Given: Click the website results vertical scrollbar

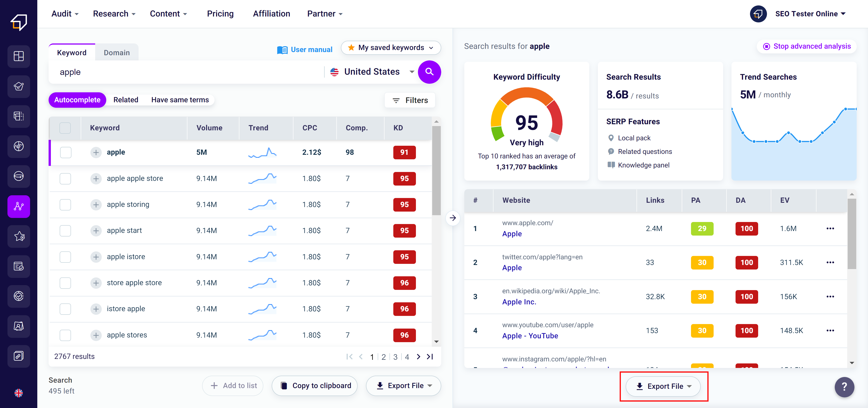Looking at the screenshot, I should coord(851,234).
